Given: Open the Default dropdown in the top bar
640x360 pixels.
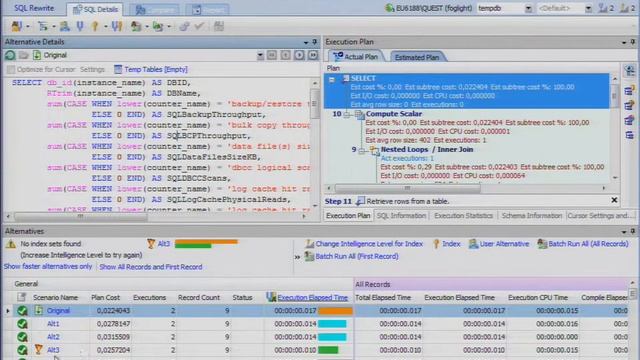Looking at the screenshot, I should (x=588, y=9).
